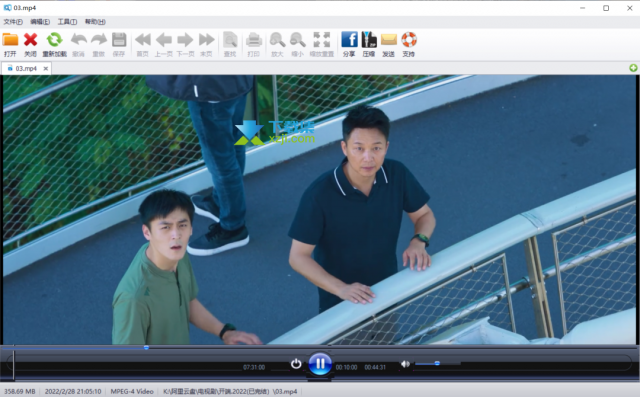Open the 帮助(H) menu
Screen dimensions: 640x397
(x=95, y=22)
